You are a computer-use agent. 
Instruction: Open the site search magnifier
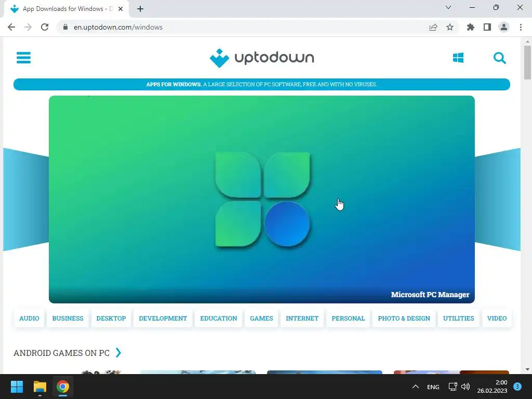click(499, 58)
